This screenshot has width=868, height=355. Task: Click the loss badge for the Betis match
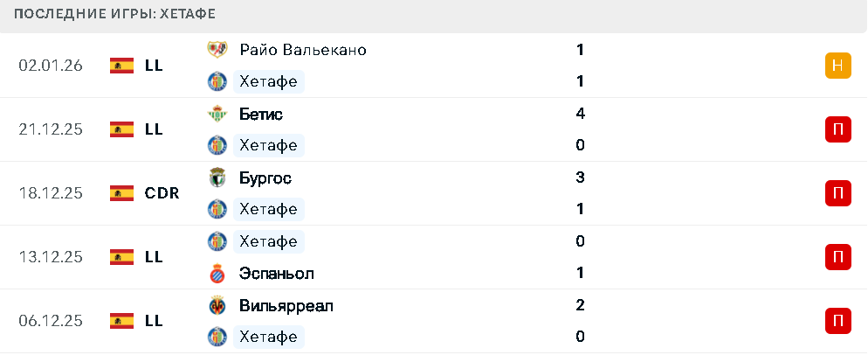point(837,129)
